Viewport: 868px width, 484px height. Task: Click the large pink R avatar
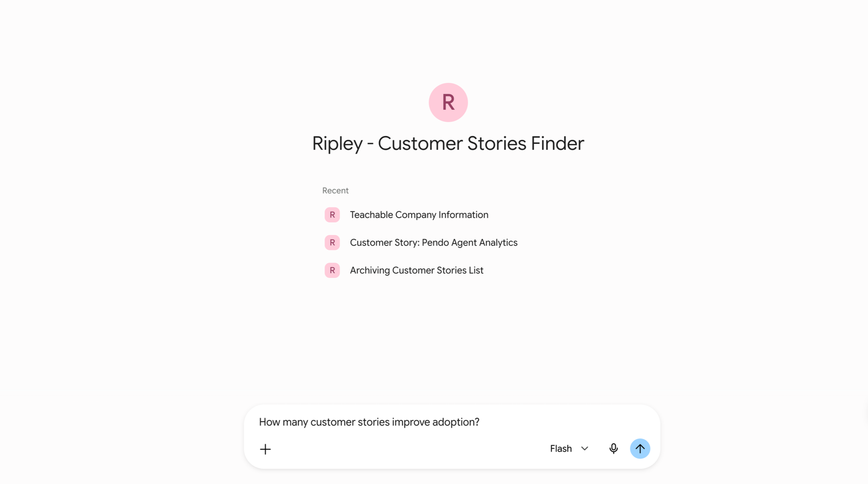pos(448,102)
